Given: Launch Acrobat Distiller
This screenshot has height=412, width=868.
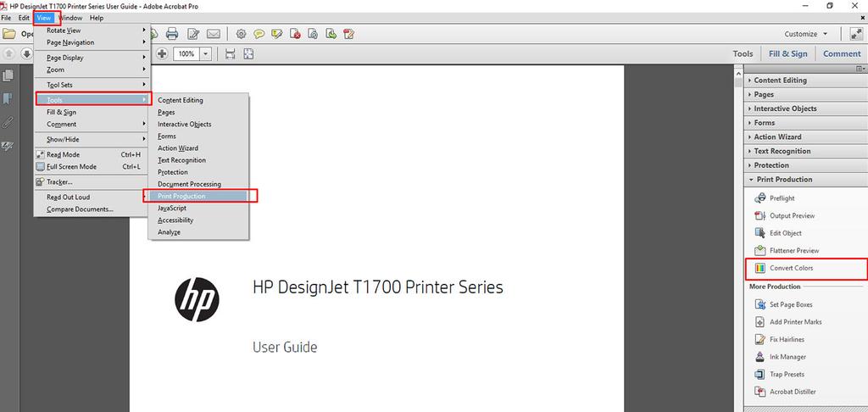Looking at the screenshot, I should 793,392.
